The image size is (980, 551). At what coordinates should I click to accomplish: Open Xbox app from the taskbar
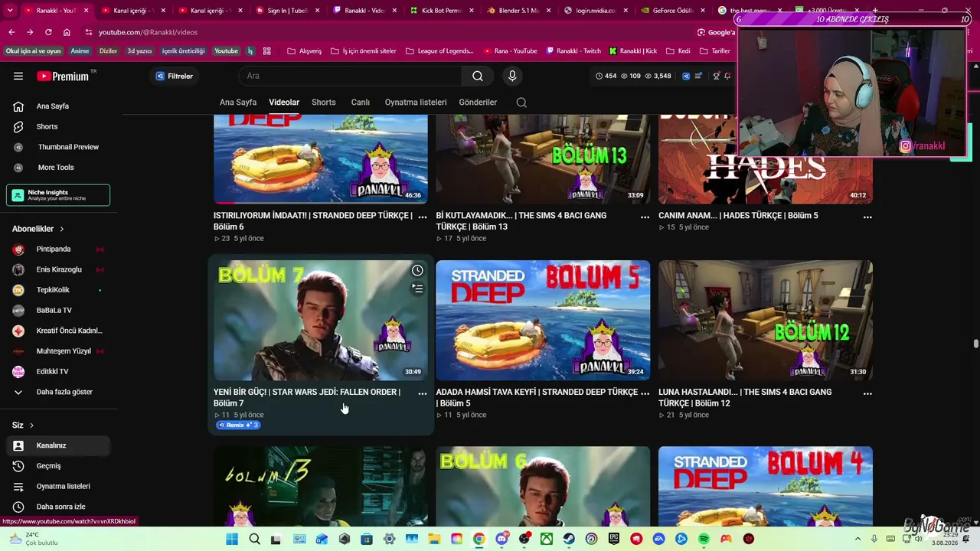click(547, 539)
